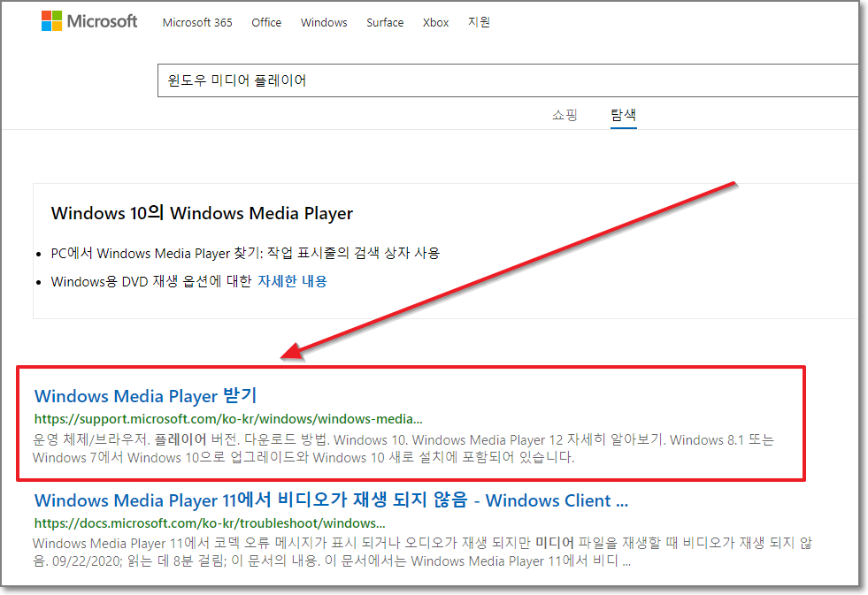The height and width of the screenshot is (595, 868).
Task: Open the Xbox nav link
Action: pyautogui.click(x=435, y=23)
